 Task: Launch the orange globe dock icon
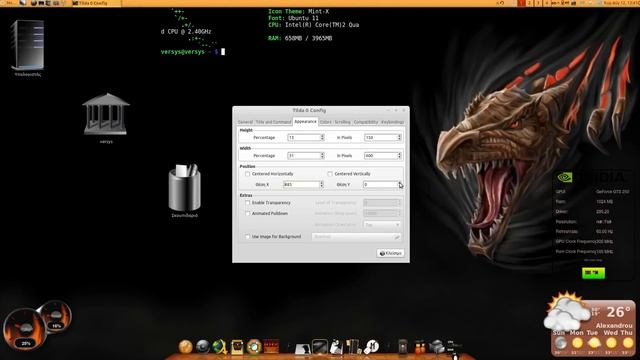tap(185, 347)
